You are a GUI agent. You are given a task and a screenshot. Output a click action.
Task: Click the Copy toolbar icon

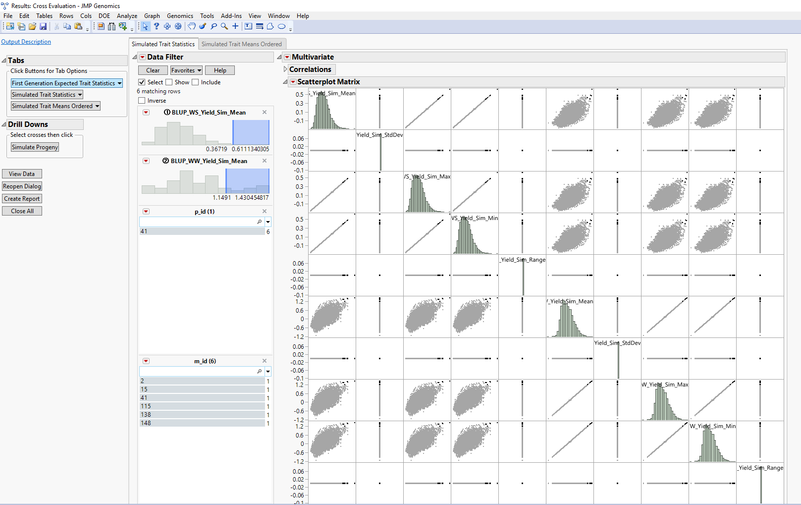pyautogui.click(x=67, y=26)
